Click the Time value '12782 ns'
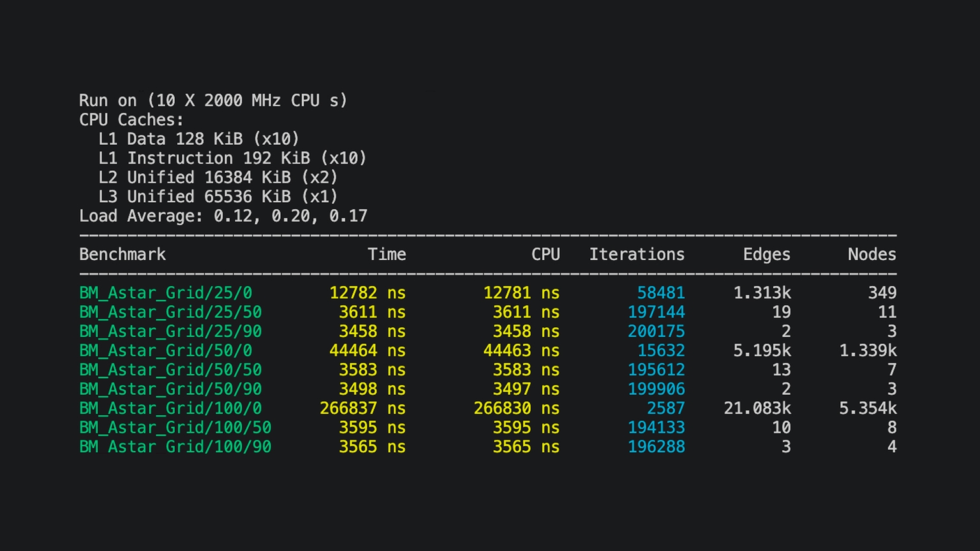This screenshot has width=980, height=551. [367, 293]
